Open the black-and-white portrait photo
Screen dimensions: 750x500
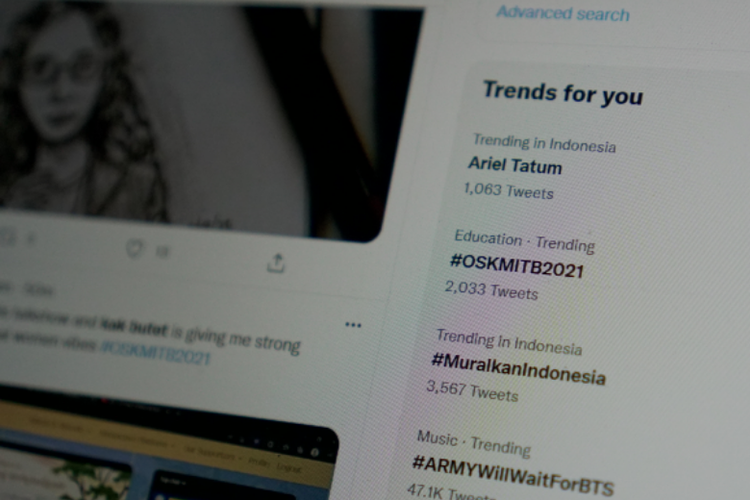click(191, 115)
